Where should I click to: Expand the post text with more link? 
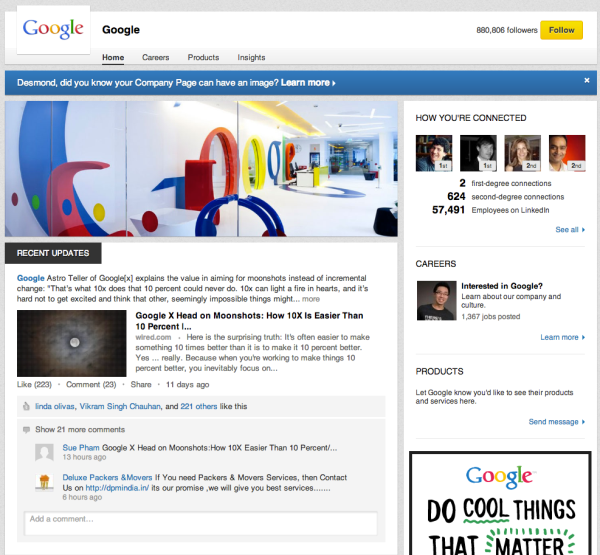[x=311, y=299]
